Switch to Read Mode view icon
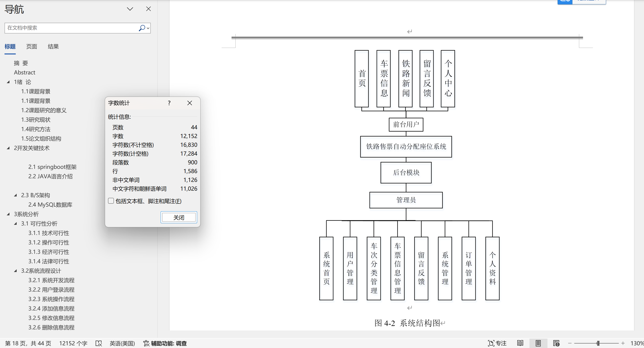644x348 pixels. 520,344
